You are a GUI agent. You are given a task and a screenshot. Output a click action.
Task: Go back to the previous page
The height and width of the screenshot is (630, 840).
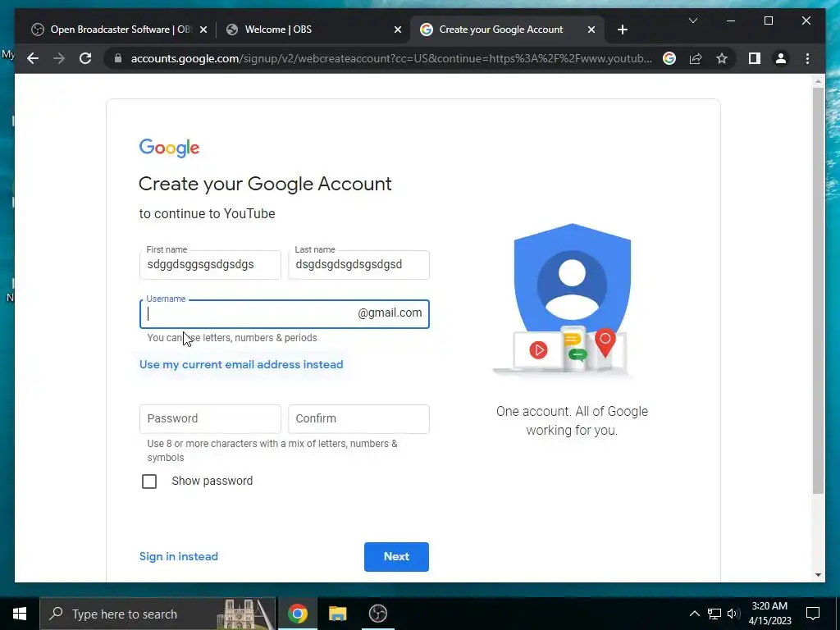33,58
